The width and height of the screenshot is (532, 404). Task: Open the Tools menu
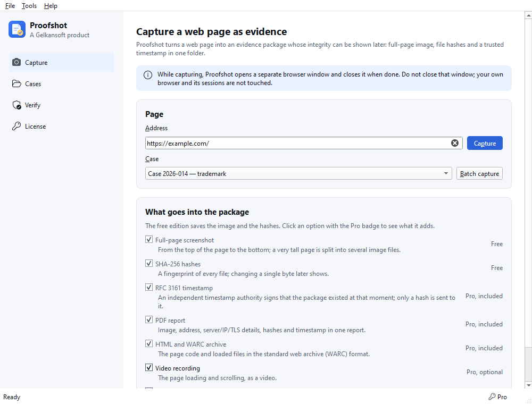point(29,6)
